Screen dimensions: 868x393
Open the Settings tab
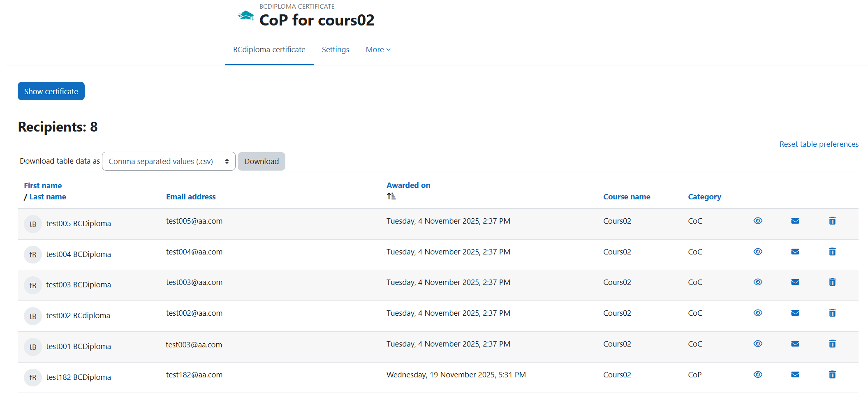click(336, 49)
